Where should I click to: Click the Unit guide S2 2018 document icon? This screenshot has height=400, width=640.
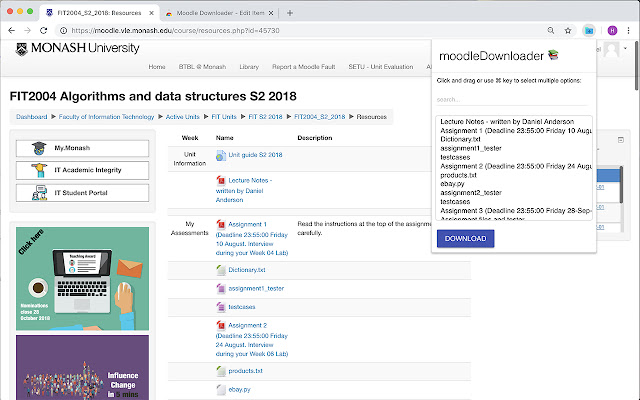(220, 155)
